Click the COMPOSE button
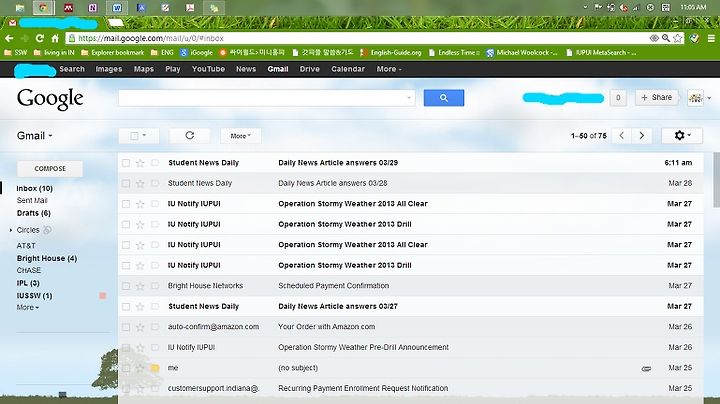Image resolution: width=720 pixels, height=404 pixels. tap(50, 168)
